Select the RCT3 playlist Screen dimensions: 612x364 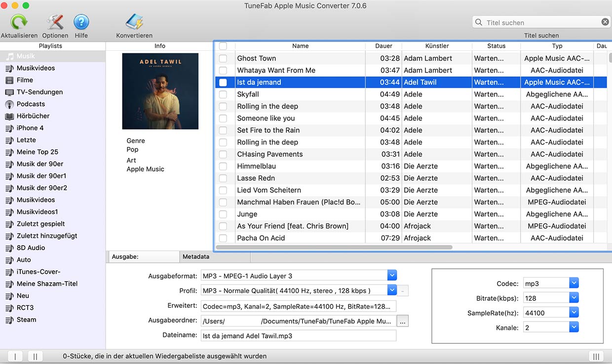point(53,308)
